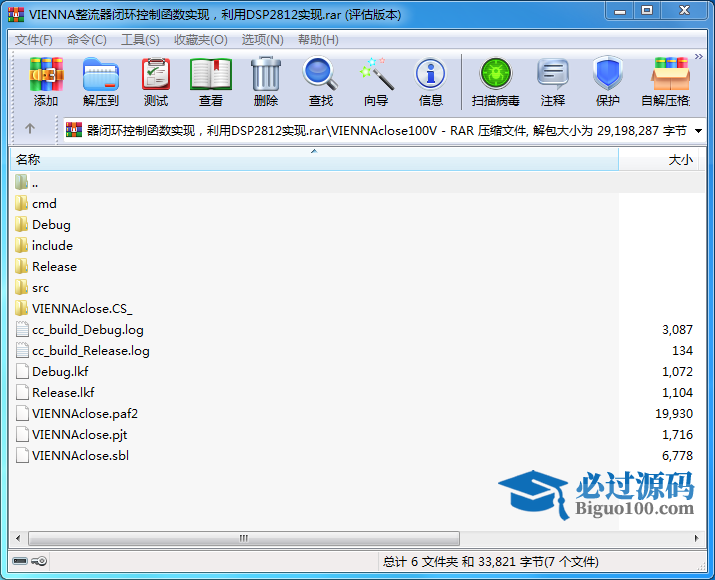Click size value 6,778
The width and height of the screenshot is (715, 580).
coord(677,456)
